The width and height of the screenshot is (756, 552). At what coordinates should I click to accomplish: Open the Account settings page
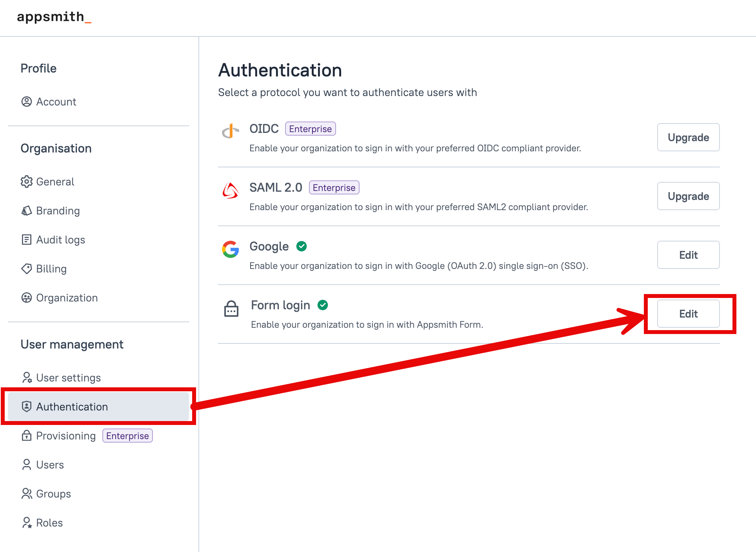[98, 102]
